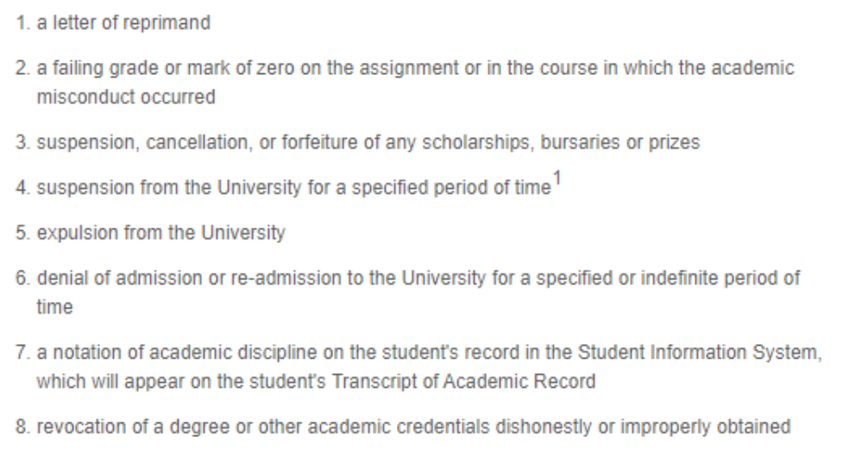The width and height of the screenshot is (868, 456).
Task: Click list number 3
Action: click(x=22, y=142)
